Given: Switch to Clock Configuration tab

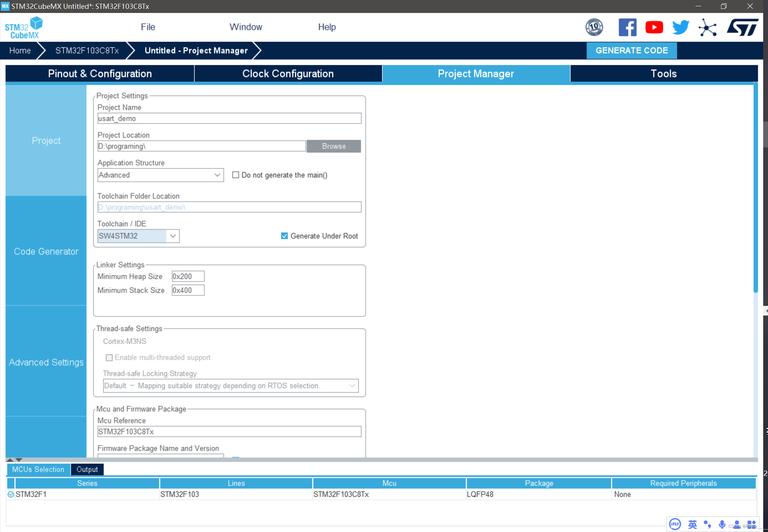Looking at the screenshot, I should 288,74.
